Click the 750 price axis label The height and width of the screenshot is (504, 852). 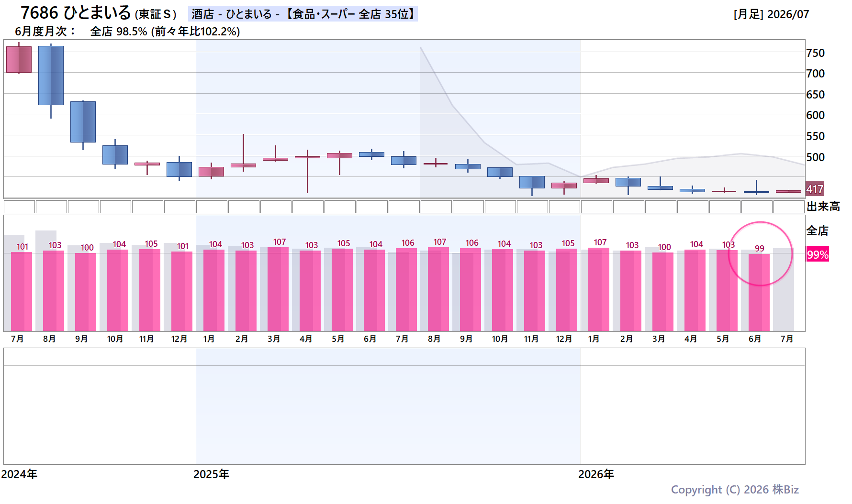(x=815, y=53)
